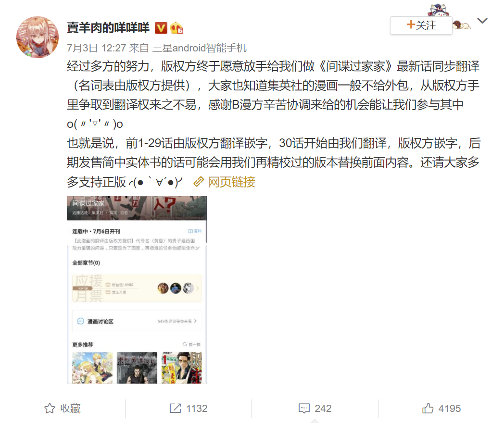
Task: Click the repost share icon
Action: point(175,408)
